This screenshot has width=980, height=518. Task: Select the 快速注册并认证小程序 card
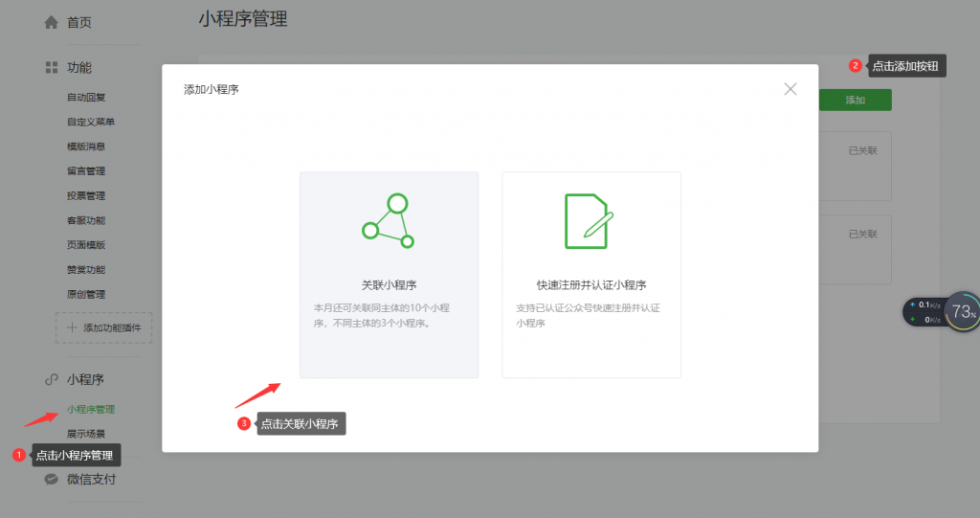pos(591,275)
